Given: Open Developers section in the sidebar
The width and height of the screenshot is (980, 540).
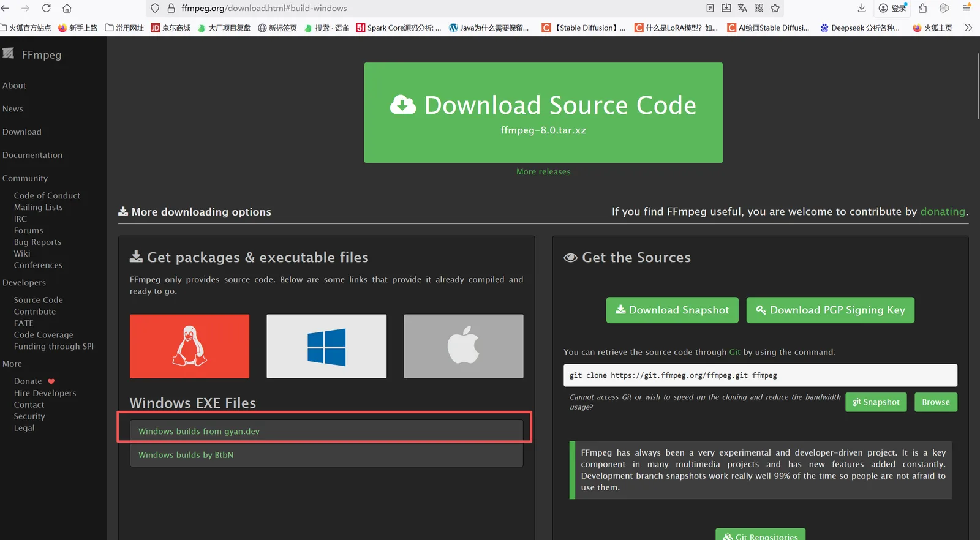Looking at the screenshot, I should click(24, 283).
